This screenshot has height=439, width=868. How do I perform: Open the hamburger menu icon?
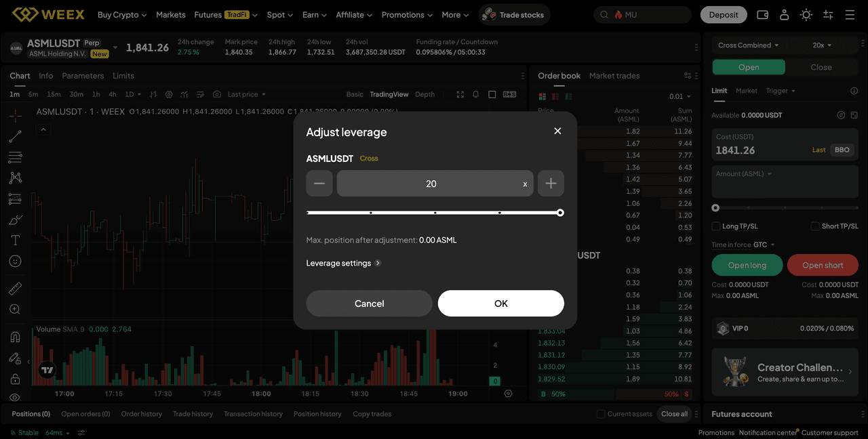click(850, 15)
